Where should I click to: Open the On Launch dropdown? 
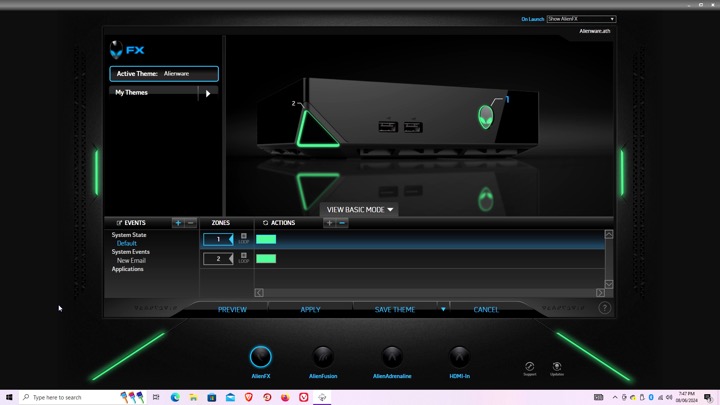pyautogui.click(x=581, y=19)
